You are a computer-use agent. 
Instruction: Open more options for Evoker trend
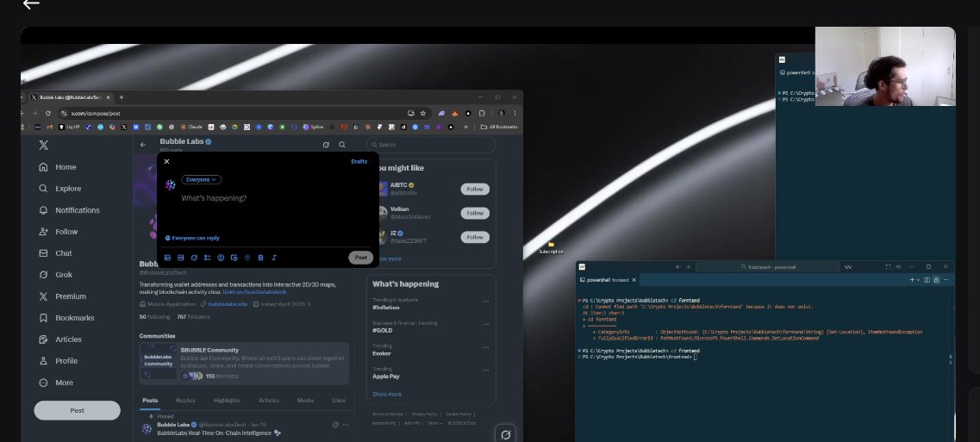pyautogui.click(x=485, y=347)
